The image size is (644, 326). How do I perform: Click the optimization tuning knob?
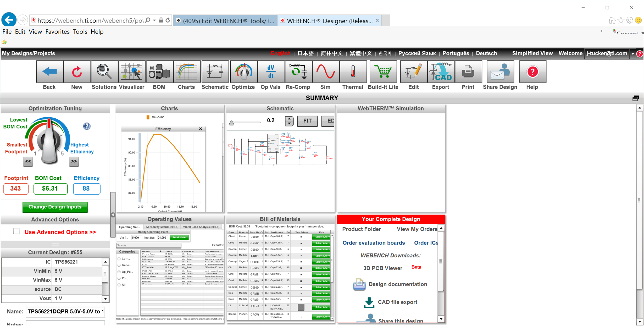pyautogui.click(x=49, y=141)
